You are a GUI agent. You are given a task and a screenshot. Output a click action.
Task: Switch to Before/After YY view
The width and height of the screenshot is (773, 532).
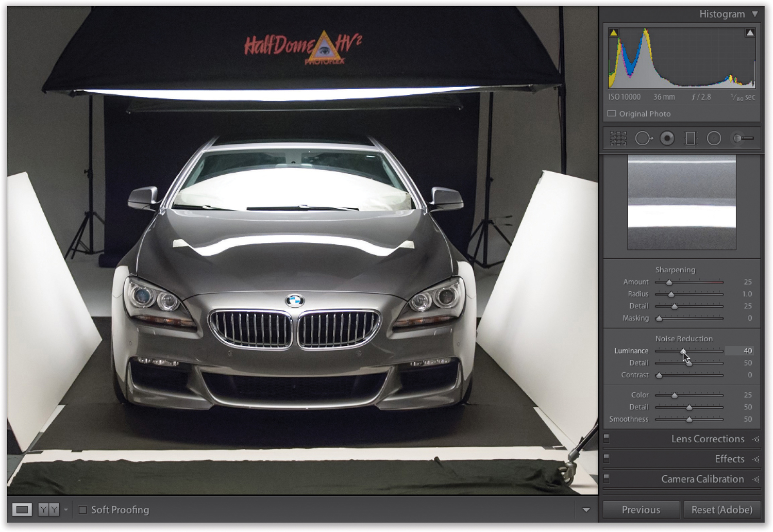(x=49, y=509)
